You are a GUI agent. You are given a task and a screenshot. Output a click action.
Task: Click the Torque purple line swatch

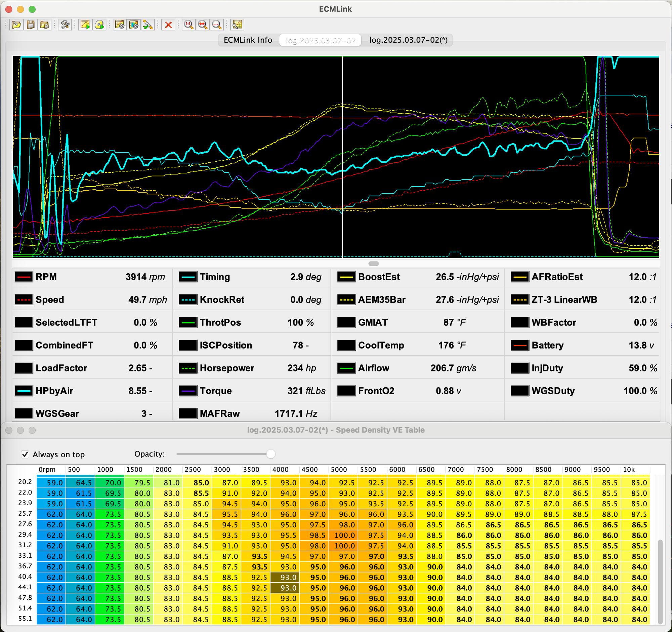pyautogui.click(x=187, y=391)
